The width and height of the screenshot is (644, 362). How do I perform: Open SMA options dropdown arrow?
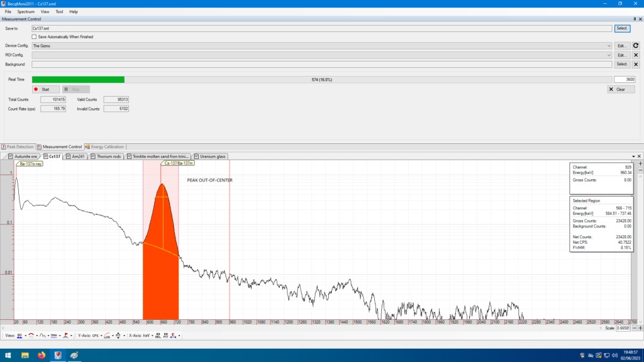pos(60,336)
